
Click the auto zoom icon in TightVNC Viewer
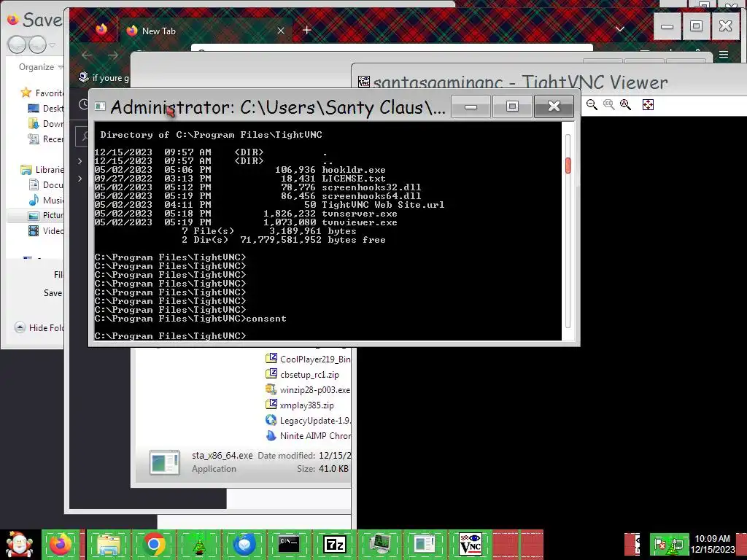625,105
